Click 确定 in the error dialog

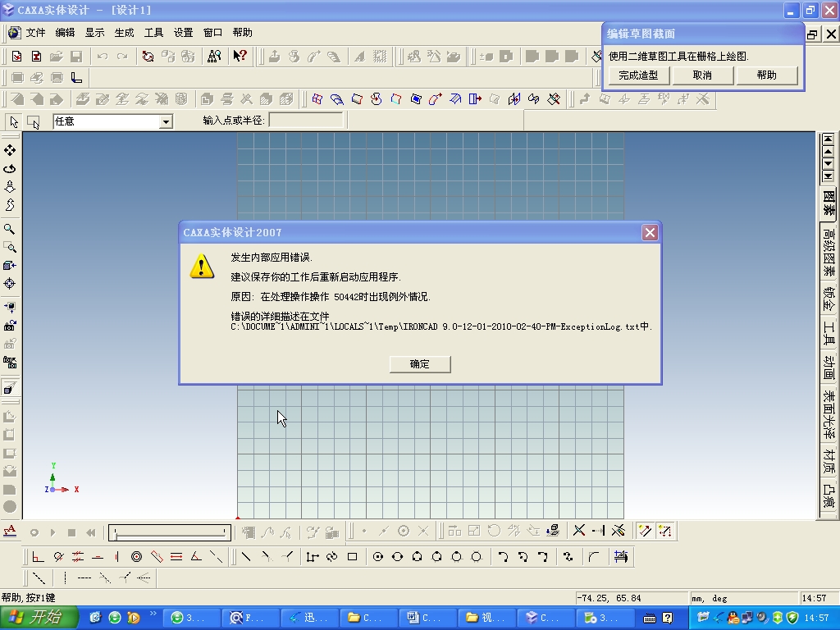420,364
